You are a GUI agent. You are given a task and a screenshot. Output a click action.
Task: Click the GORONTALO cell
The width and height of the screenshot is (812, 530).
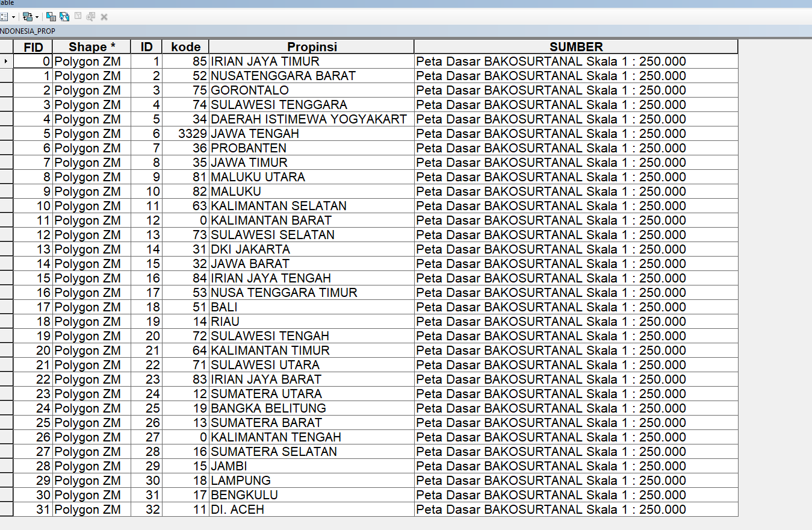312,90
